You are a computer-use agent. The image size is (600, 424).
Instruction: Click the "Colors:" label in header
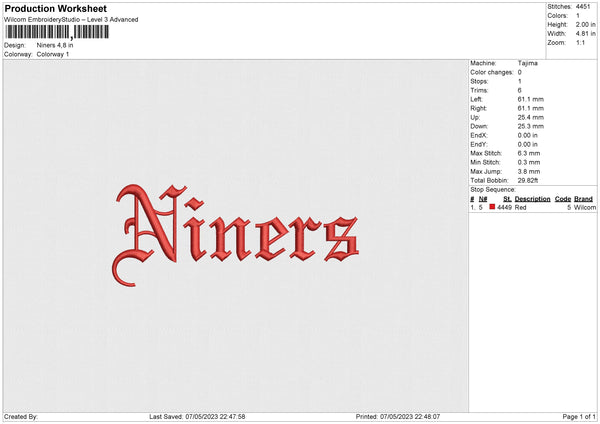(558, 16)
